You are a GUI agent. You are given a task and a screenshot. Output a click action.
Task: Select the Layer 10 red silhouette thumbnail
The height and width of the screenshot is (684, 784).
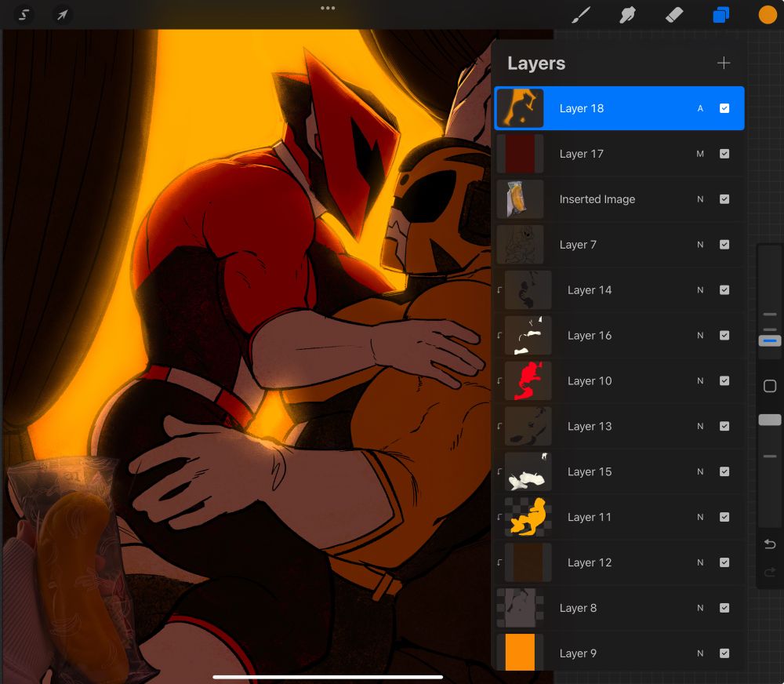(x=528, y=380)
